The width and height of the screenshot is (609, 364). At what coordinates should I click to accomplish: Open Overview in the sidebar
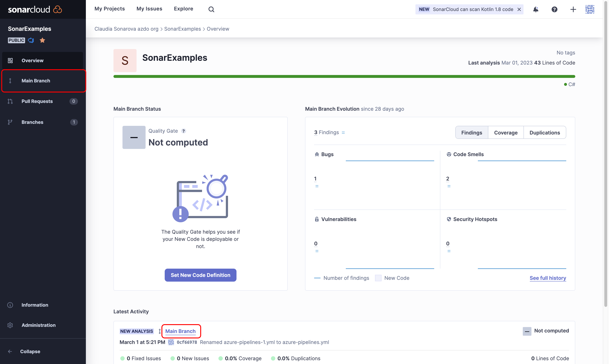pos(43,60)
